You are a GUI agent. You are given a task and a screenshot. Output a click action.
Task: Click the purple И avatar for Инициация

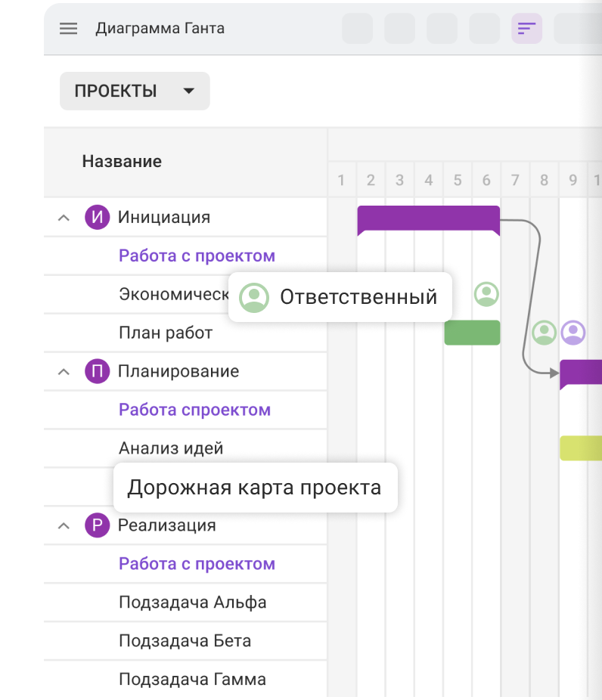(x=98, y=218)
